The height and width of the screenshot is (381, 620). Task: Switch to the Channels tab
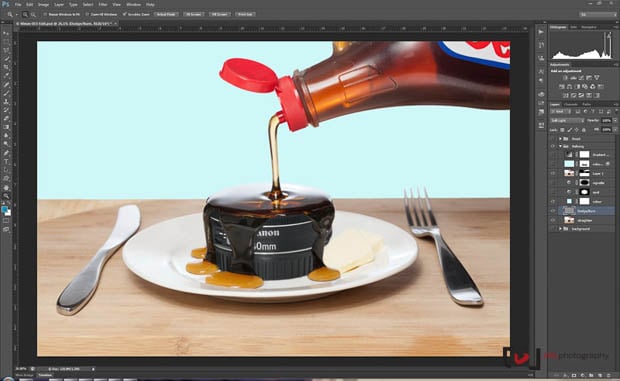tap(571, 104)
